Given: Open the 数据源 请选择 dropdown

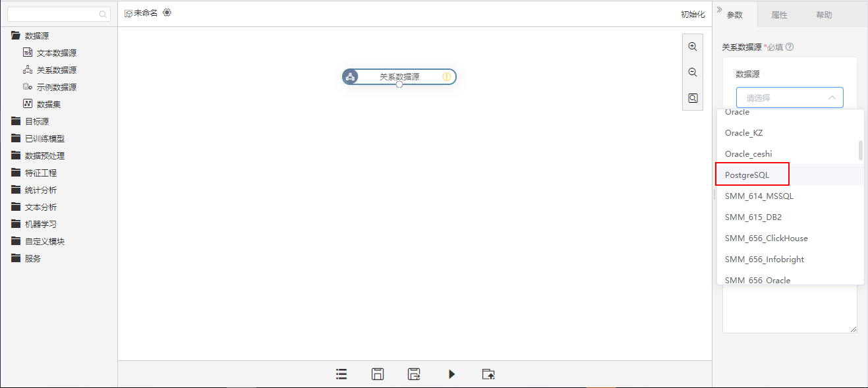Looking at the screenshot, I should [790, 97].
